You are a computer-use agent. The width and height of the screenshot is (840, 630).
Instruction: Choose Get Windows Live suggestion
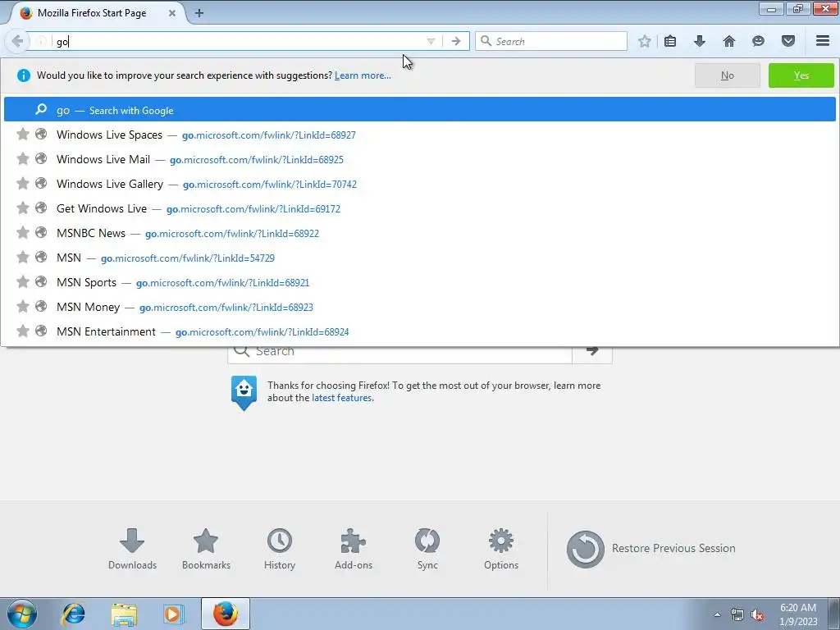coord(419,208)
